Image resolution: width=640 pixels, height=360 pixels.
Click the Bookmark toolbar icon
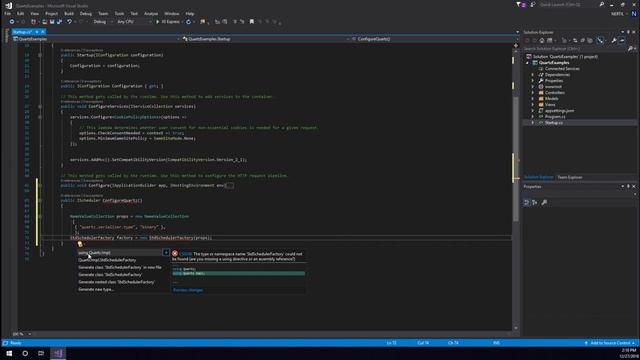252,22
